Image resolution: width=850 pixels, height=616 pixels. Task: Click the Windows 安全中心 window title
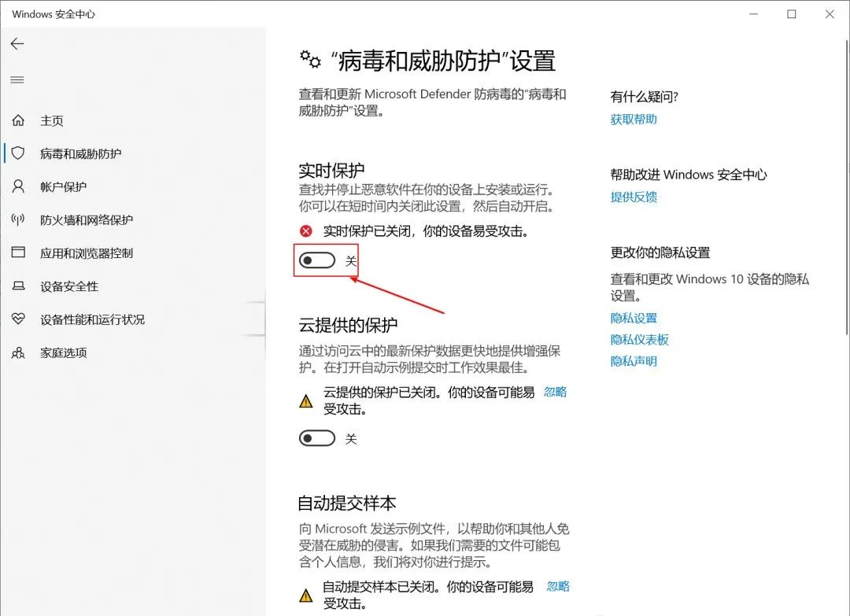54,14
